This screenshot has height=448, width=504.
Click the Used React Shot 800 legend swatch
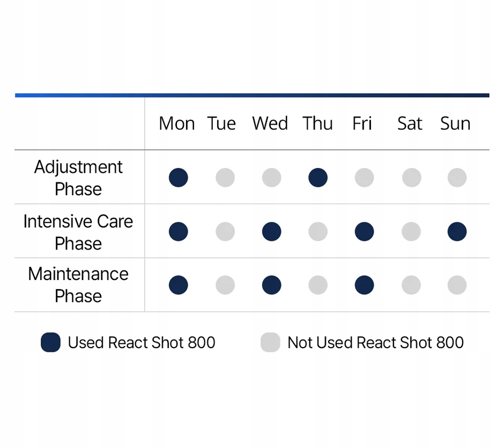50,342
